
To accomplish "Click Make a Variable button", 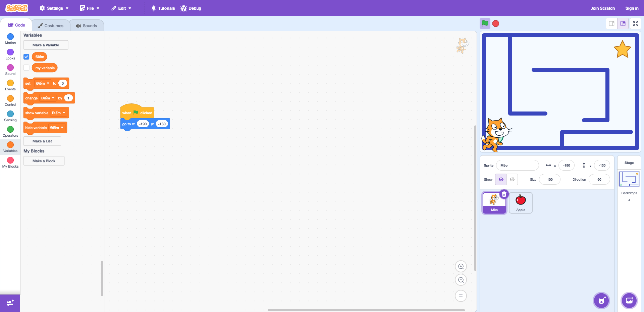I will pos(46,45).
